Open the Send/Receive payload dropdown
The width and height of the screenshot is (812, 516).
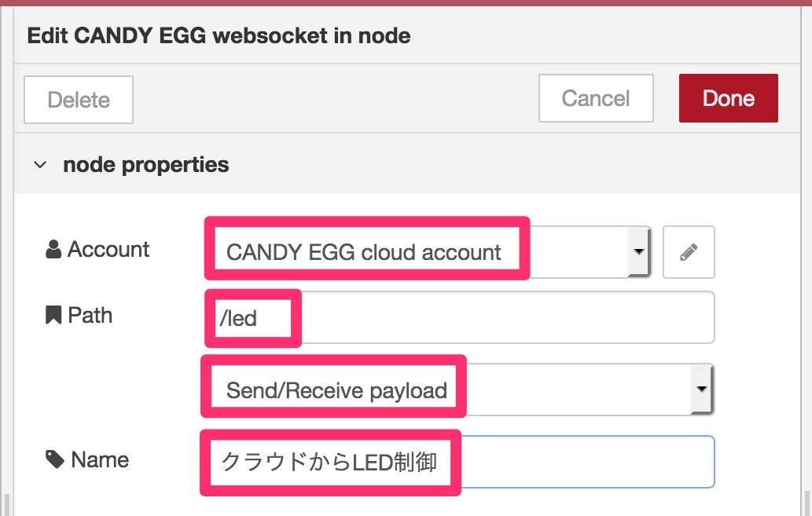(459, 390)
